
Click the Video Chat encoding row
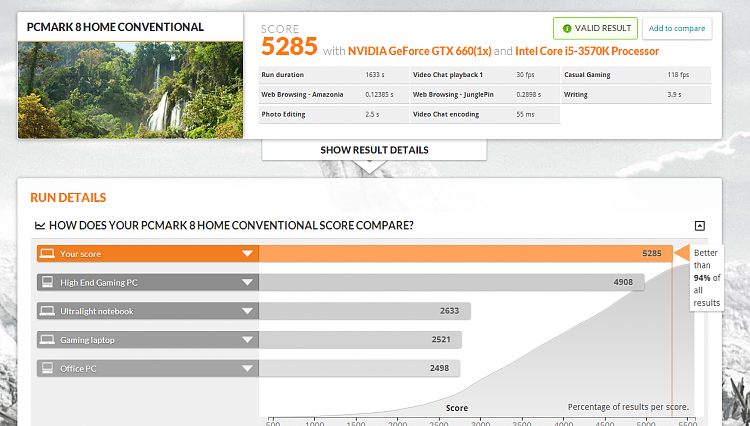[485, 114]
